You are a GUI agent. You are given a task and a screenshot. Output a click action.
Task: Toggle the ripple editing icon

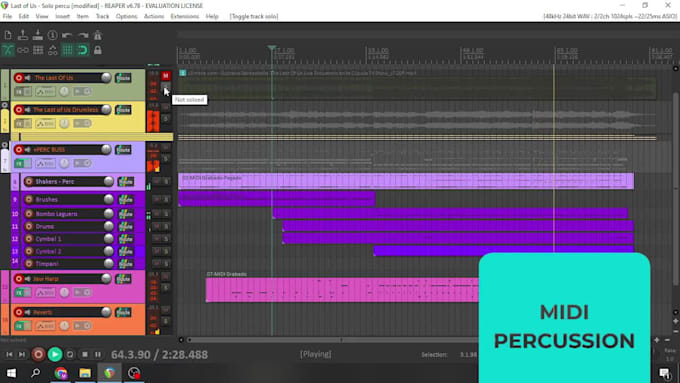pos(38,50)
